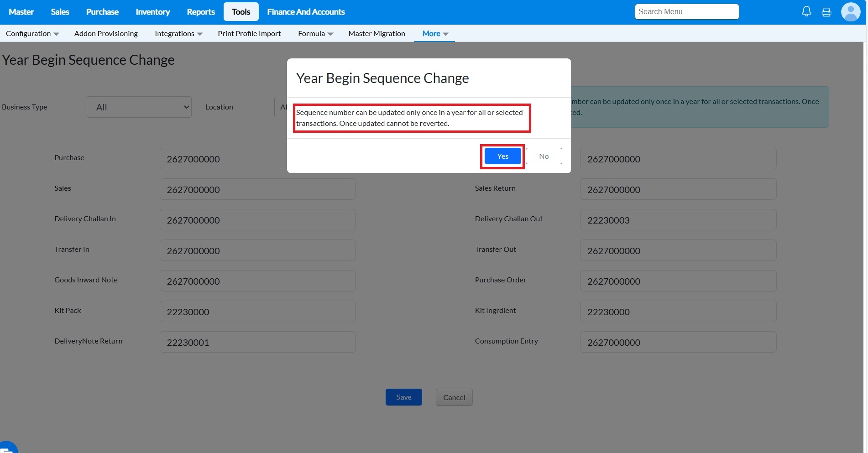This screenshot has height=453, width=868.
Task: Open the Business Type All dropdown
Action: (139, 107)
